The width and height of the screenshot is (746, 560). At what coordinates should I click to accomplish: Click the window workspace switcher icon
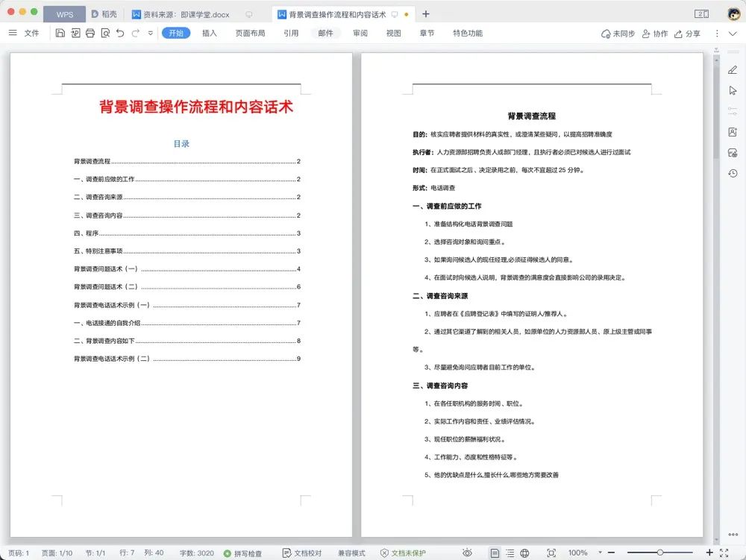(701, 13)
